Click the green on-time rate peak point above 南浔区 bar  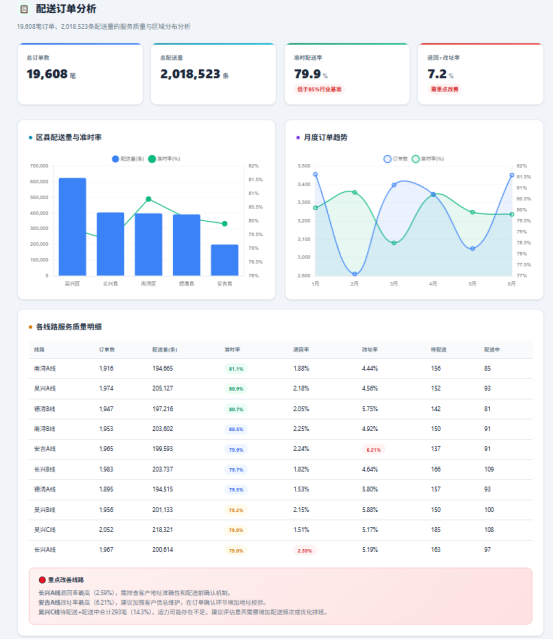tap(148, 199)
